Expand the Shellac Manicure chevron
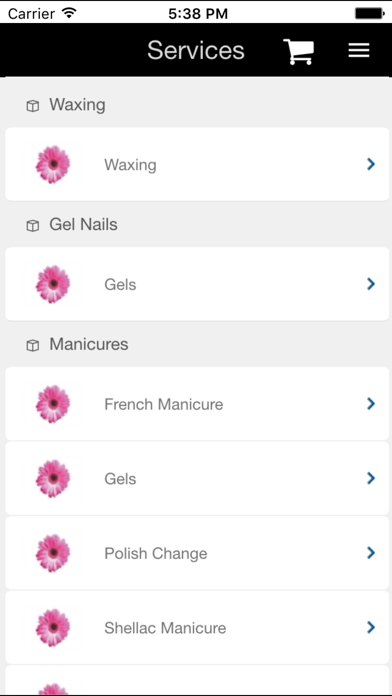392x696 pixels. click(x=371, y=627)
